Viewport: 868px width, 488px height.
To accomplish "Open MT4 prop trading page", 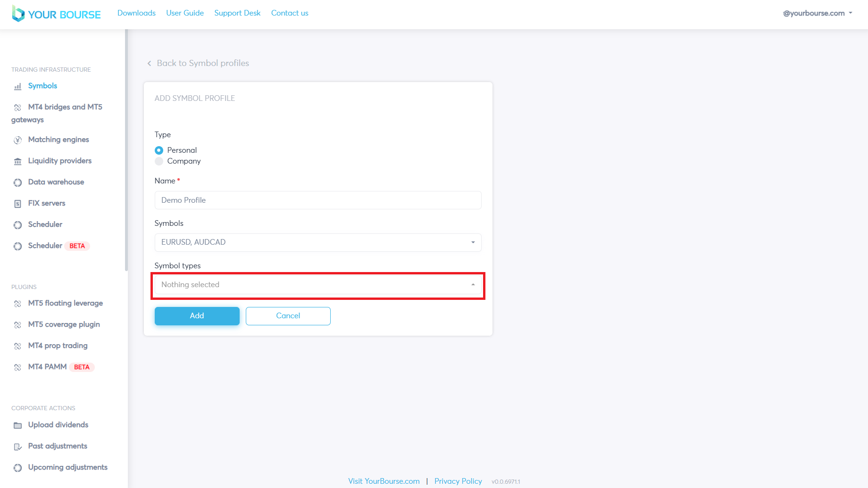I will point(58,346).
